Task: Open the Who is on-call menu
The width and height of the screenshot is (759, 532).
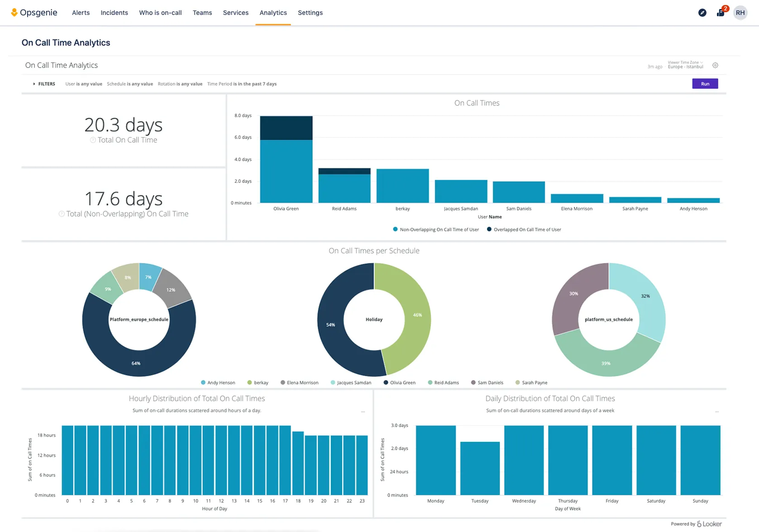Action: (x=161, y=13)
